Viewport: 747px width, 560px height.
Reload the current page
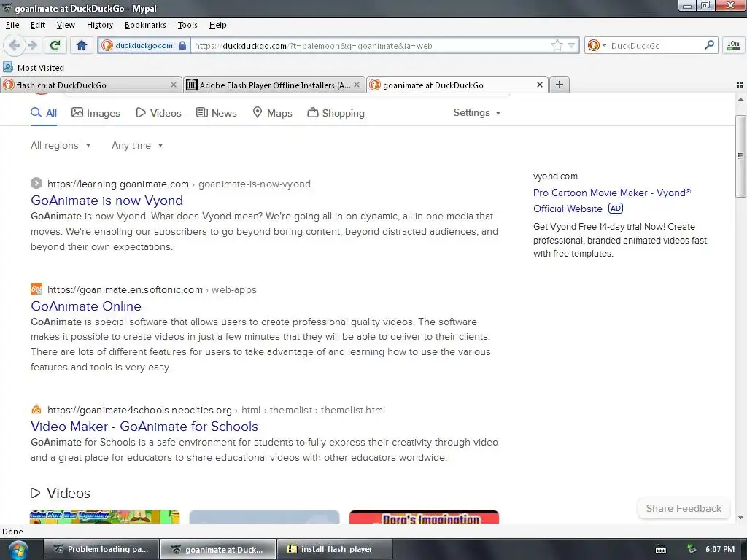[55, 45]
